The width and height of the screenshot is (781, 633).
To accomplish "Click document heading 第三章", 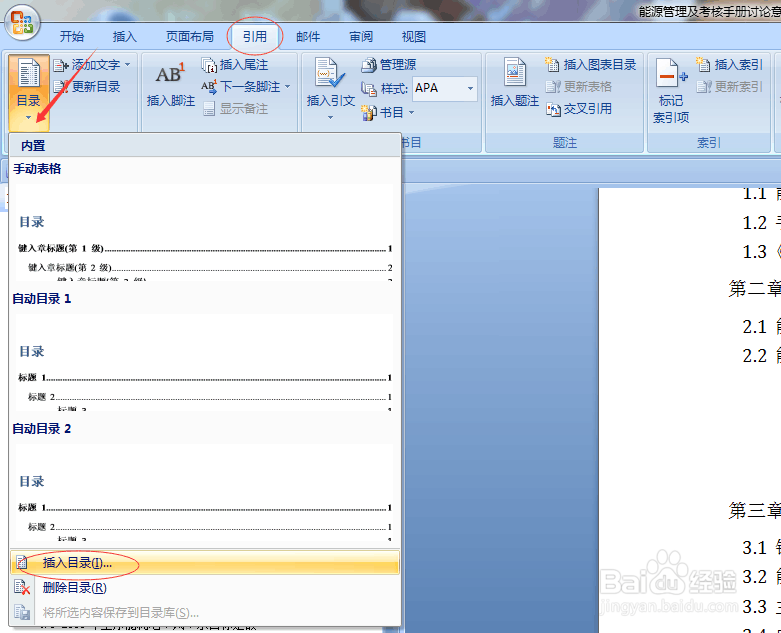I will (754, 510).
